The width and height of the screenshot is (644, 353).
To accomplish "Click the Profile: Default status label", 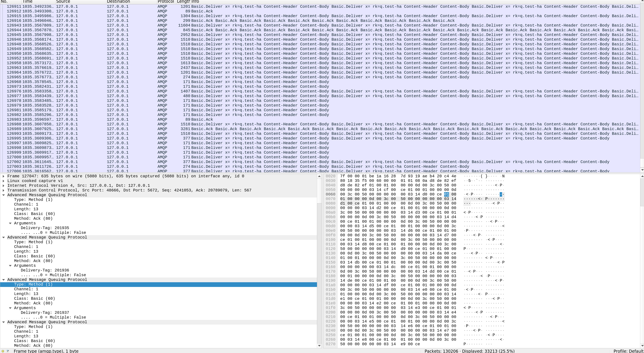I will 628,351.
